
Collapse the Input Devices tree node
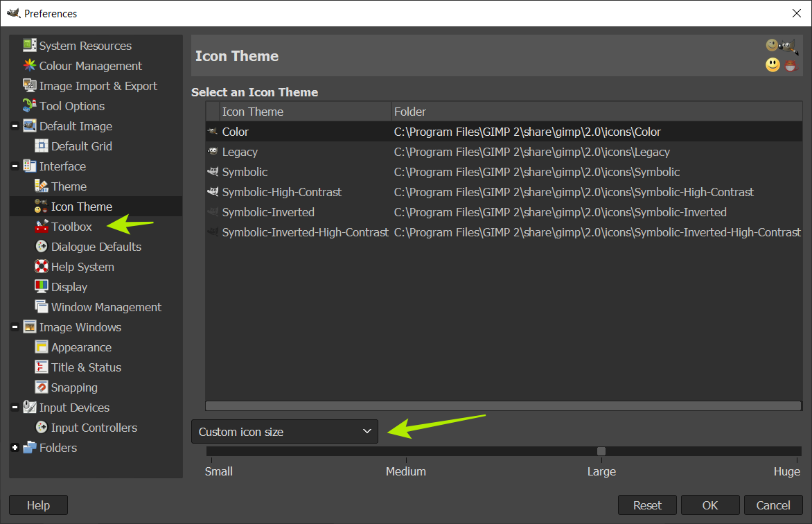[x=15, y=408]
